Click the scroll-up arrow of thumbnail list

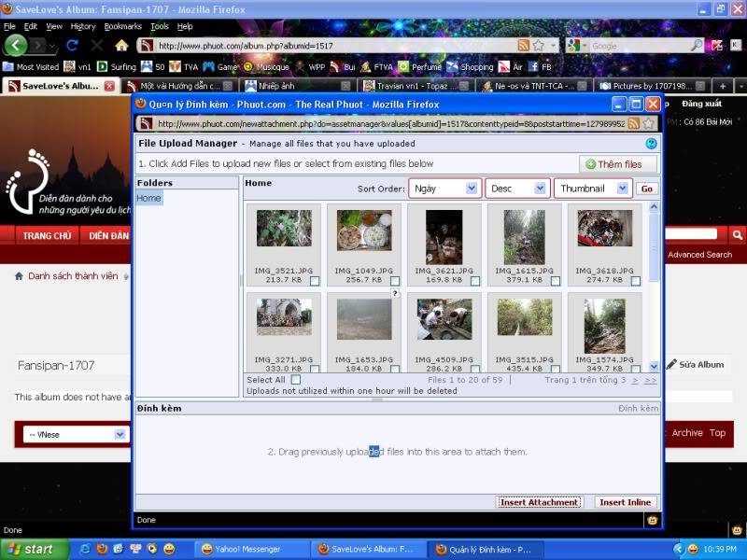tap(654, 206)
